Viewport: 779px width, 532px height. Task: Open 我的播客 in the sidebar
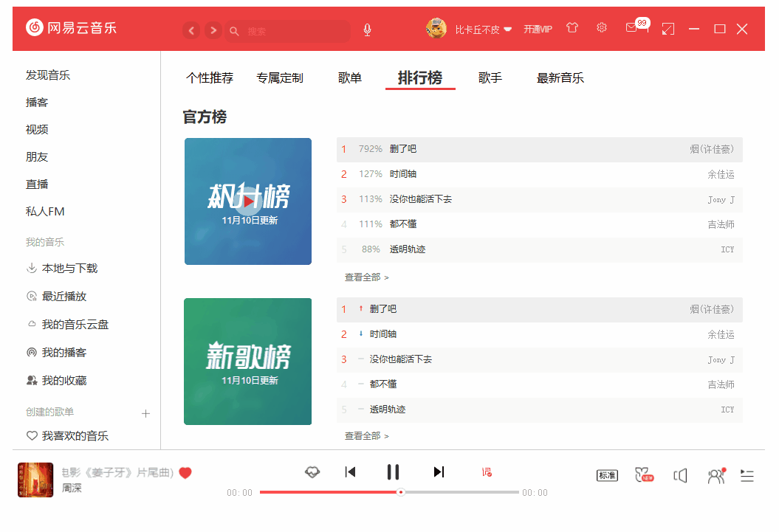click(56, 353)
